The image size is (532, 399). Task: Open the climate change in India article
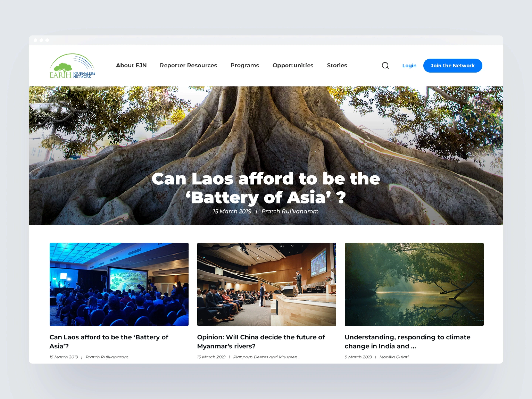click(407, 342)
